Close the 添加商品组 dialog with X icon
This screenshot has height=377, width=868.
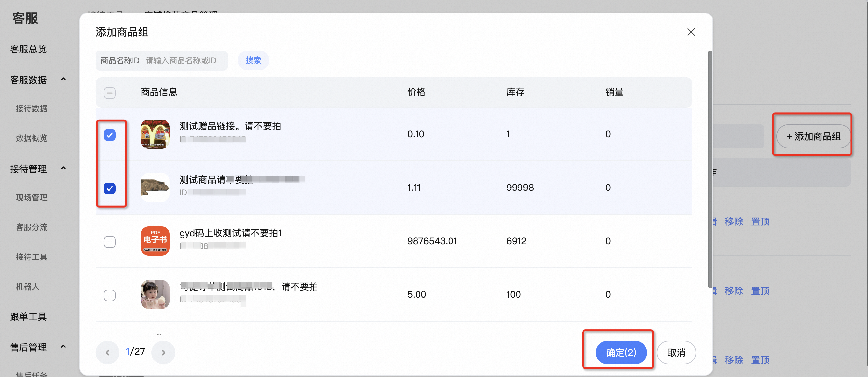click(691, 32)
